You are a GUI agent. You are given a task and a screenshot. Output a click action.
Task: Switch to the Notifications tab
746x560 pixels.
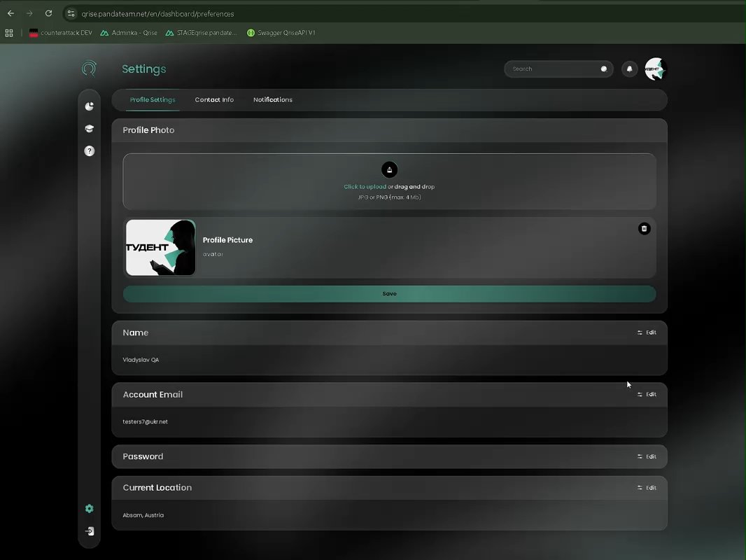pos(273,100)
